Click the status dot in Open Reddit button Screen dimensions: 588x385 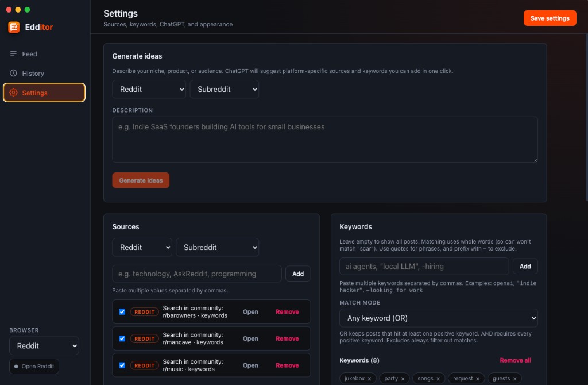(x=16, y=366)
